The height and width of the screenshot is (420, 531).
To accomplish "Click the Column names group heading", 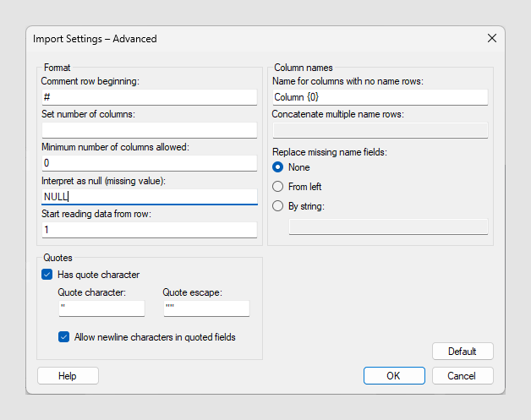I will pos(304,68).
